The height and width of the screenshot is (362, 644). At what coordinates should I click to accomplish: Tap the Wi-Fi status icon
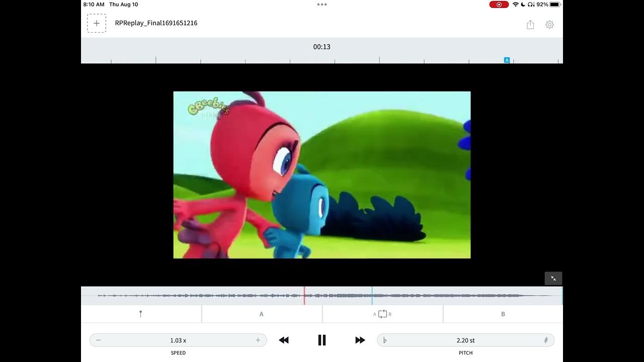click(516, 5)
